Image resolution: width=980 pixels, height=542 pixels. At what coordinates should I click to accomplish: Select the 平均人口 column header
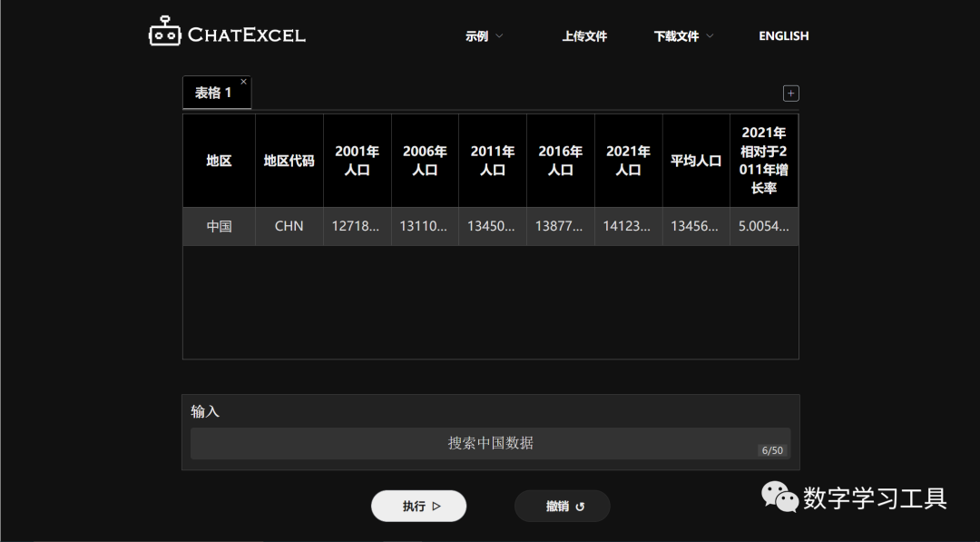tap(696, 161)
